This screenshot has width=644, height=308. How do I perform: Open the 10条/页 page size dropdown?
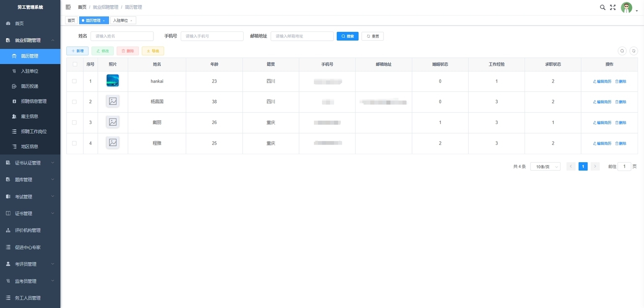[x=545, y=166]
